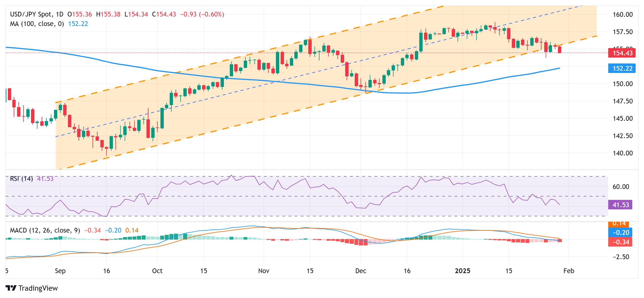Click the MACD (12, 26, close, 9) label

[x=45, y=230]
